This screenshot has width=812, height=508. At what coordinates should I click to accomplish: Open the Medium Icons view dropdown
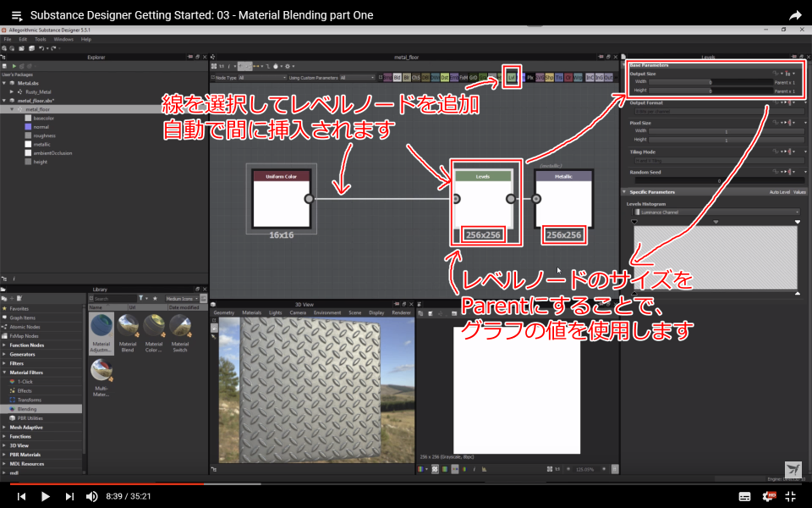[x=182, y=299]
